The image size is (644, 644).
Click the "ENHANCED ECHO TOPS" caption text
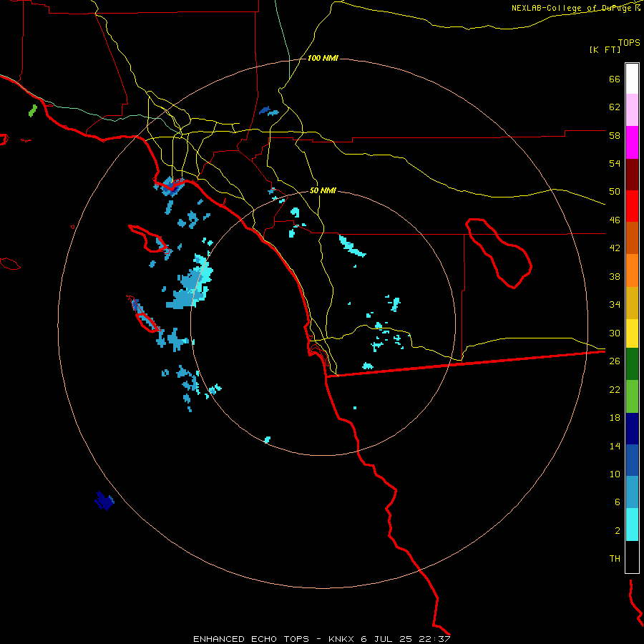251,639
